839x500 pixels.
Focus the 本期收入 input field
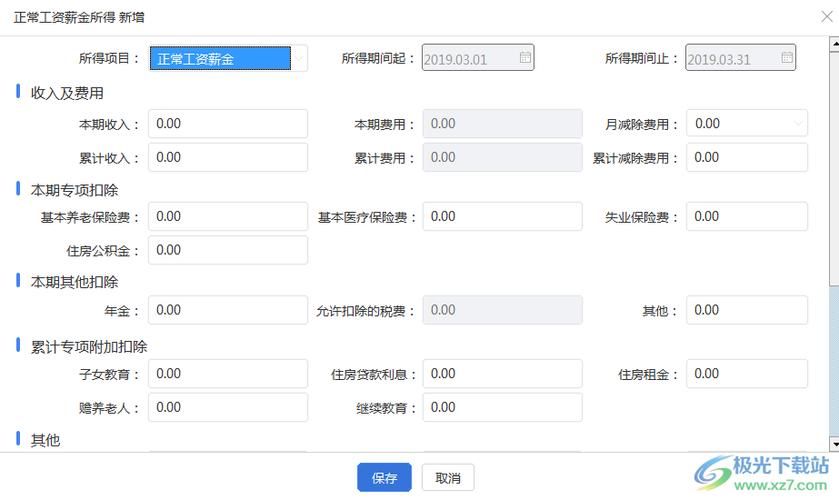click(x=228, y=124)
